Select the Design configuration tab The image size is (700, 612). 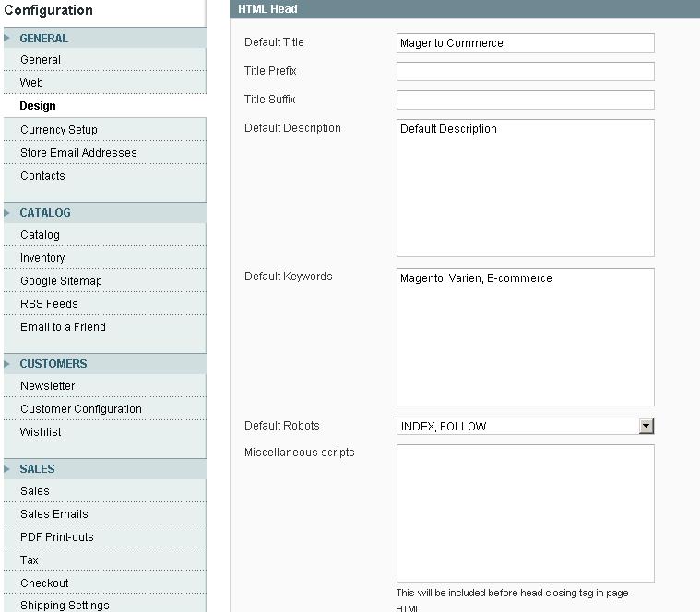(105, 106)
